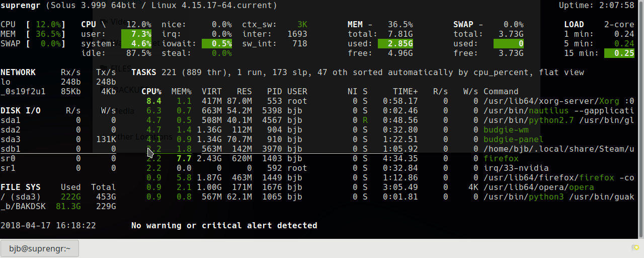Select PID 553 of the Xorg process
644x258 pixels.
coord(275,101)
